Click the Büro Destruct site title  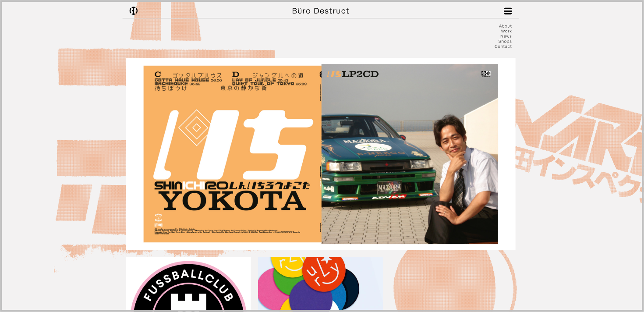tap(321, 11)
